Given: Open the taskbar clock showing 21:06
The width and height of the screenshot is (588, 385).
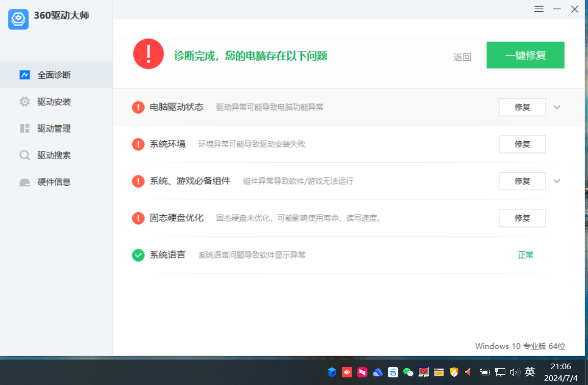Looking at the screenshot, I should click(x=560, y=372).
